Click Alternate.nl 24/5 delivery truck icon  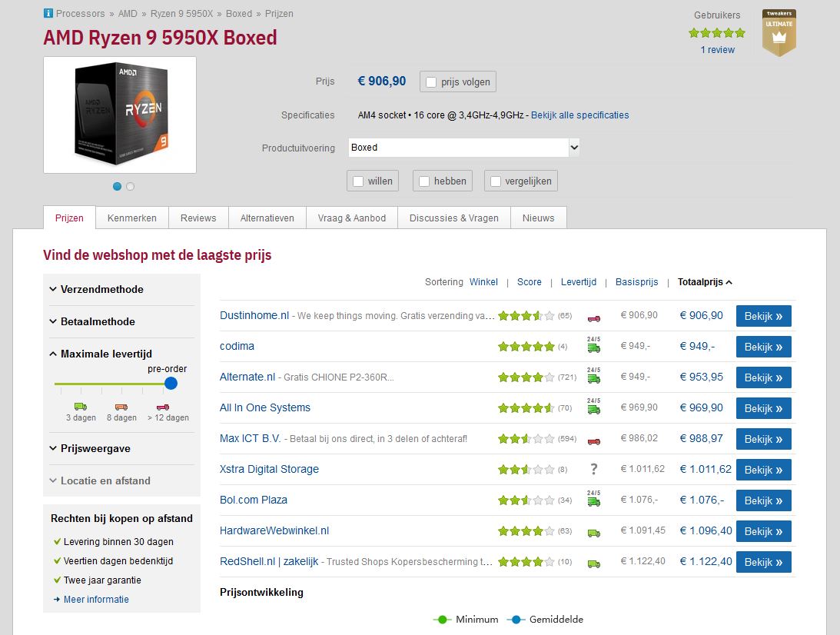click(x=593, y=375)
